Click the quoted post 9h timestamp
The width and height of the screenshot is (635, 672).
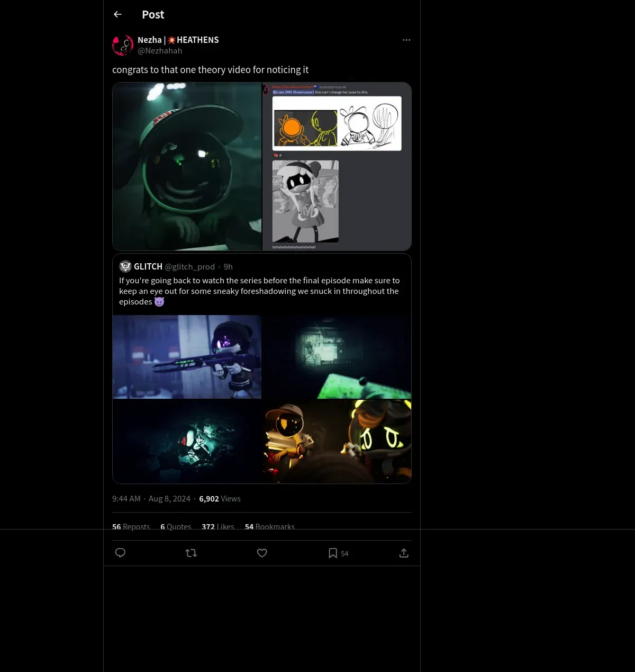(x=228, y=267)
